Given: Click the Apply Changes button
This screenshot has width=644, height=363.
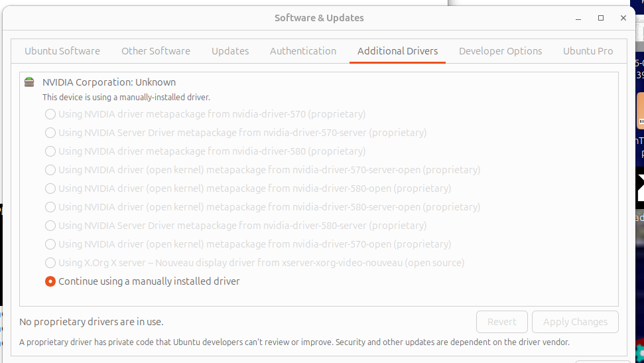Looking at the screenshot, I should (575, 322).
